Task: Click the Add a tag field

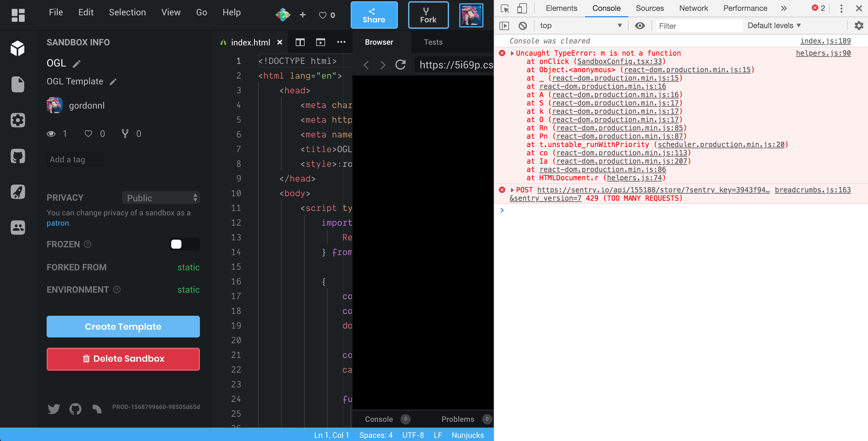Action: [x=75, y=159]
